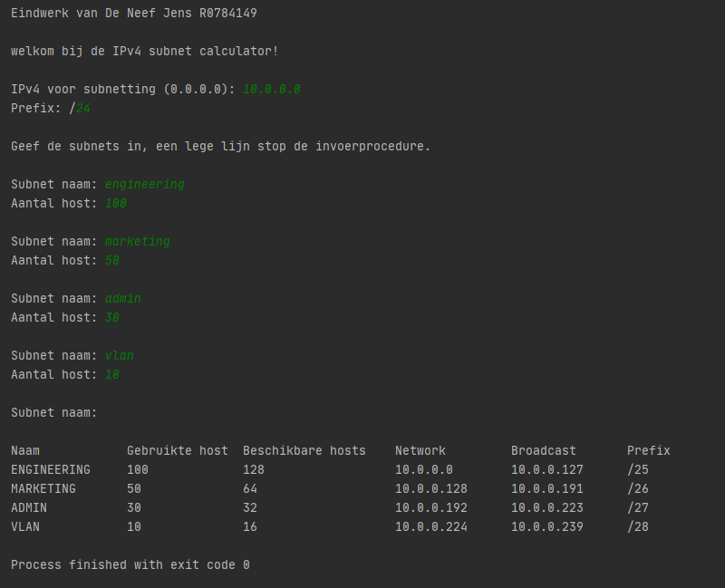Screen dimensions: 725x588
Task: Click ADMIN broadcast address 10.0.0.223
Action: [546, 508]
